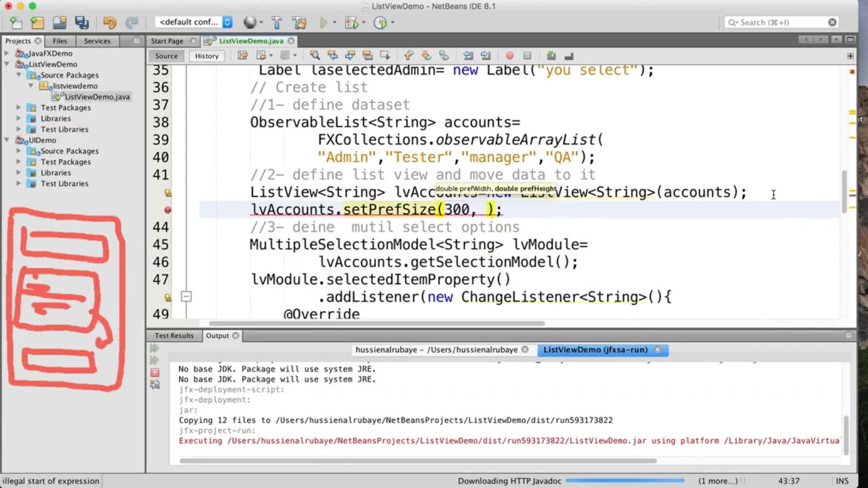Expand the JavaFXDemo project node
This screenshot has width=868, height=488.
pos(7,54)
